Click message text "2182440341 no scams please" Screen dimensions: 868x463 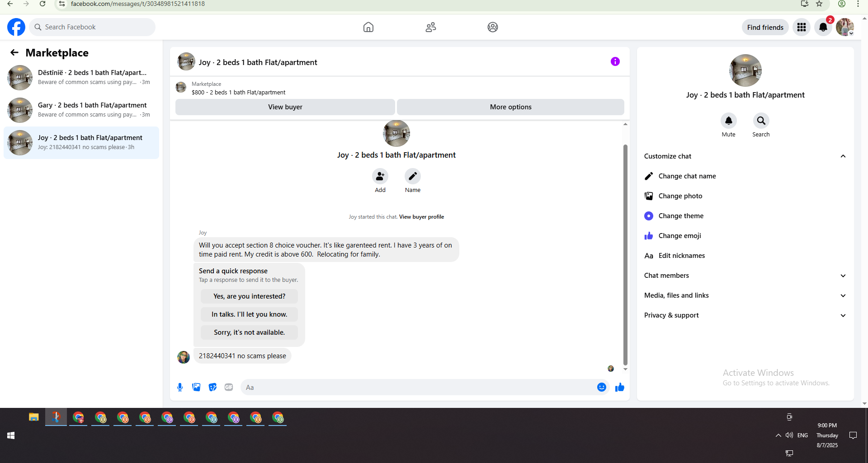tap(242, 356)
